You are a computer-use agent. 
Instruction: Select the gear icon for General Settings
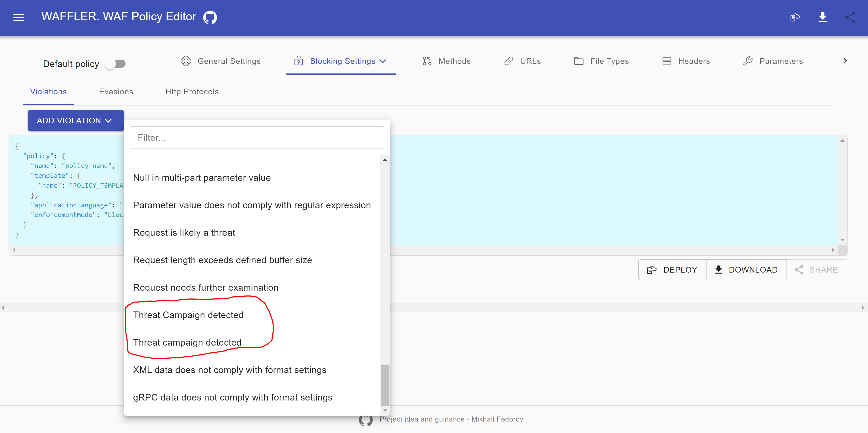186,61
